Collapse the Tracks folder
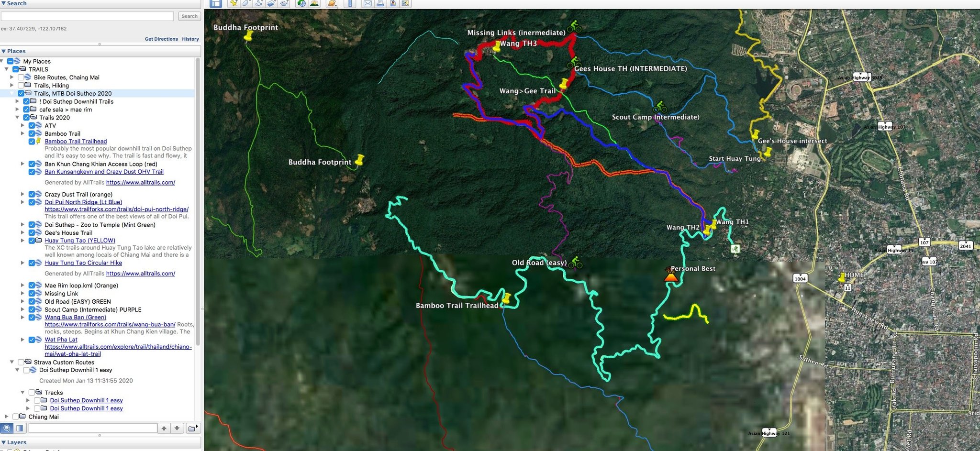 coord(22,392)
